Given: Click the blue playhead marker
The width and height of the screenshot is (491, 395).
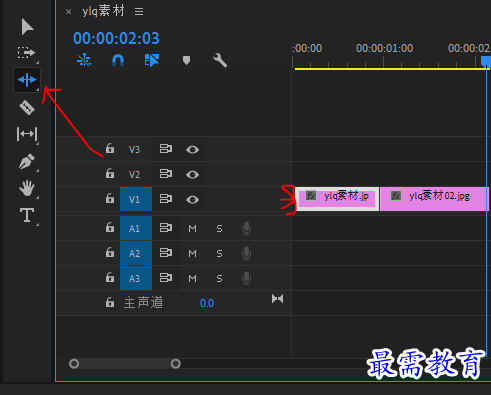Looking at the screenshot, I should point(486,61).
